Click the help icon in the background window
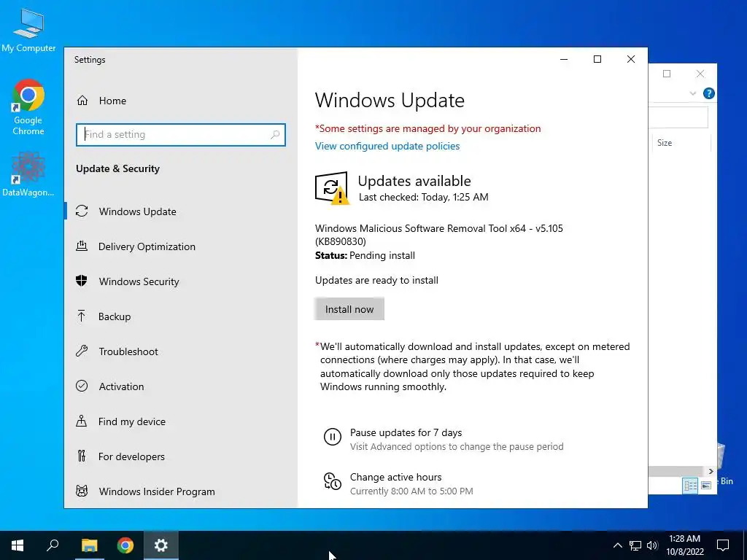The height and width of the screenshot is (560, 747). point(708,93)
